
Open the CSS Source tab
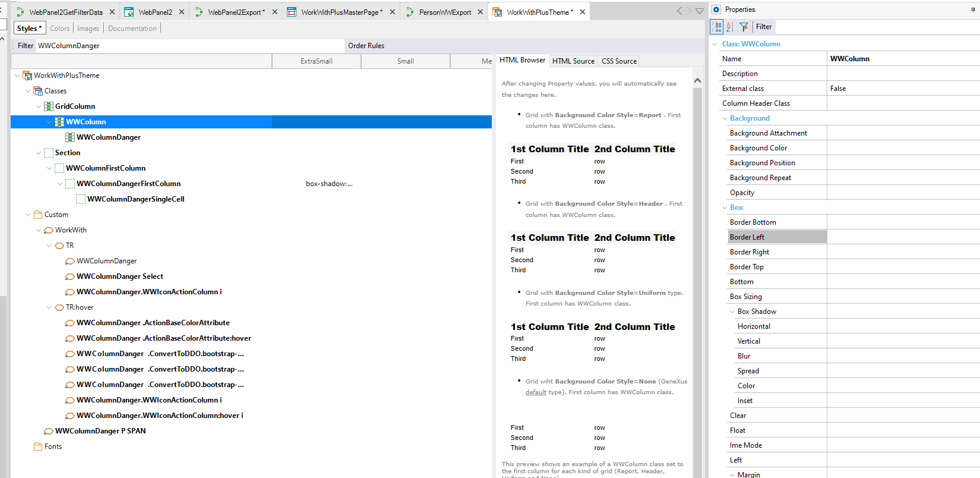619,61
